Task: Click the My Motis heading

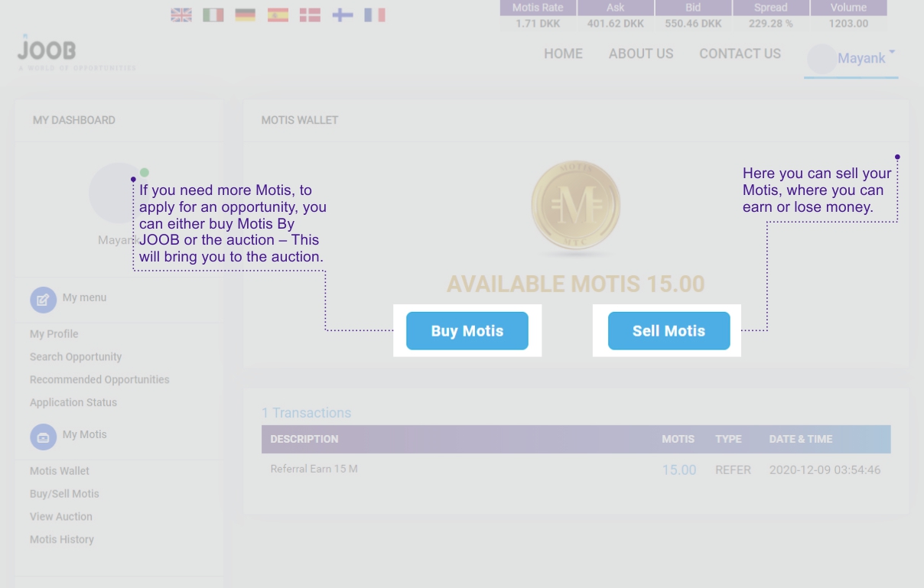Action: (85, 434)
